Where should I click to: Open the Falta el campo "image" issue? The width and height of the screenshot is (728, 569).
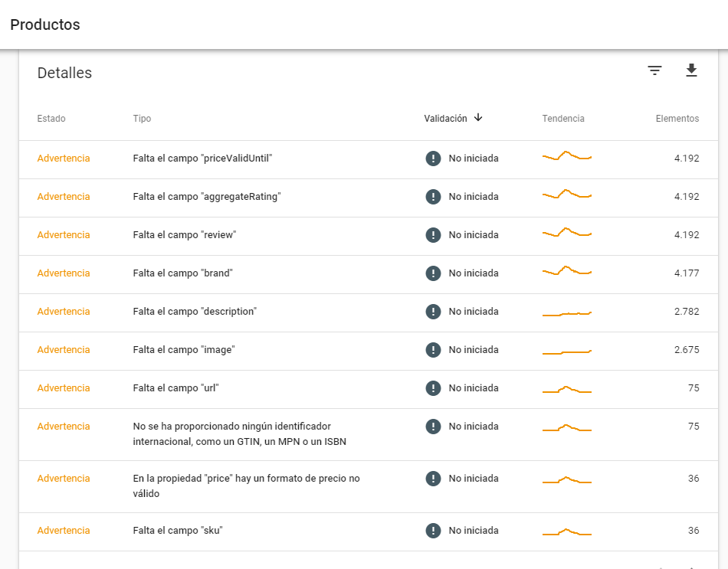click(x=184, y=350)
